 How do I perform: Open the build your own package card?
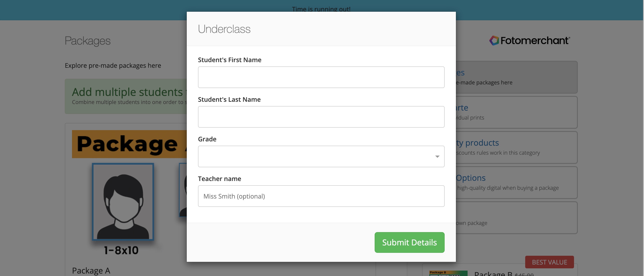pos(516,218)
